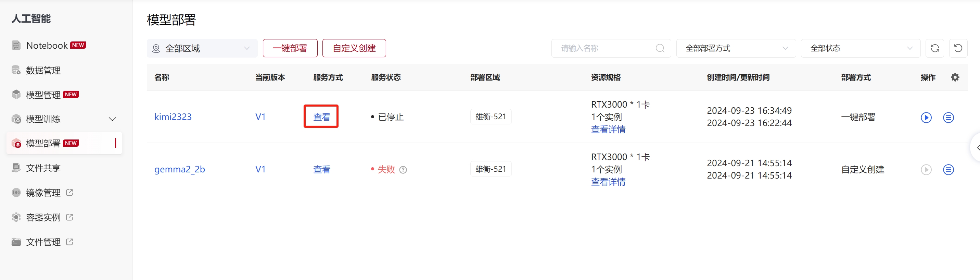
Task: Click the help icon next to 失败 status
Action: point(403,170)
